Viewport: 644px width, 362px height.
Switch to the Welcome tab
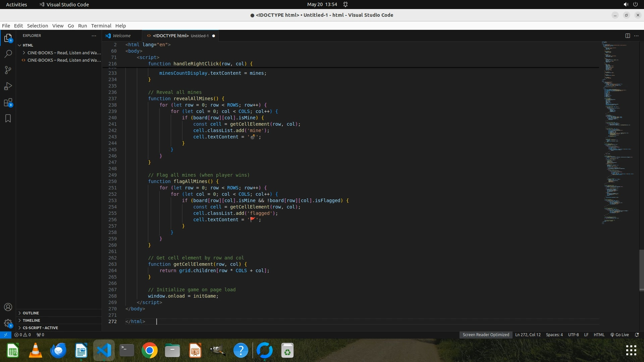[x=121, y=36]
